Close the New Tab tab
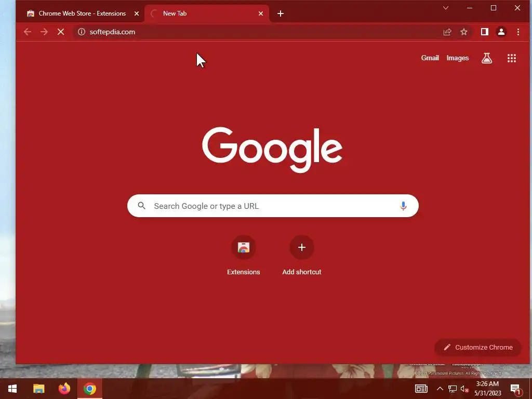The height and width of the screenshot is (399, 532). click(261, 14)
